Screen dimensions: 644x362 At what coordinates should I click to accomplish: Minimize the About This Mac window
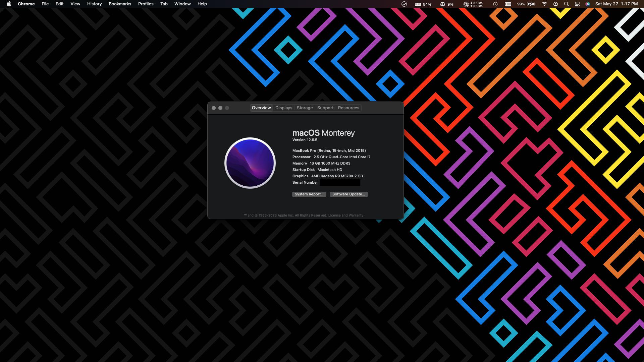220,108
